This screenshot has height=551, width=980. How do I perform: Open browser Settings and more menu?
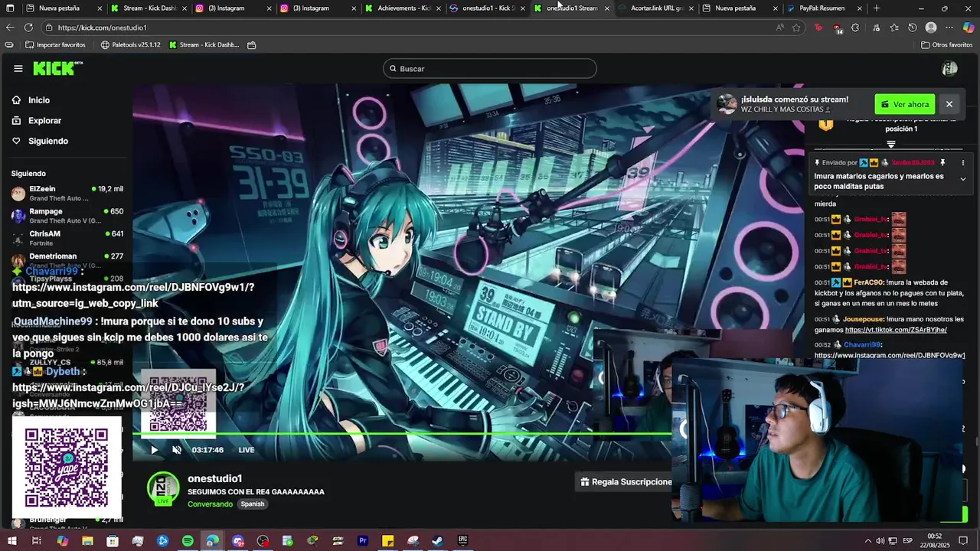[x=949, y=28]
